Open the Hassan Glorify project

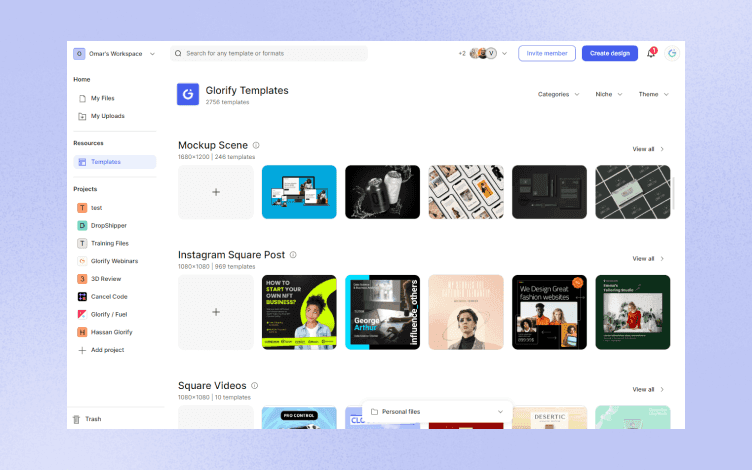[111, 332]
